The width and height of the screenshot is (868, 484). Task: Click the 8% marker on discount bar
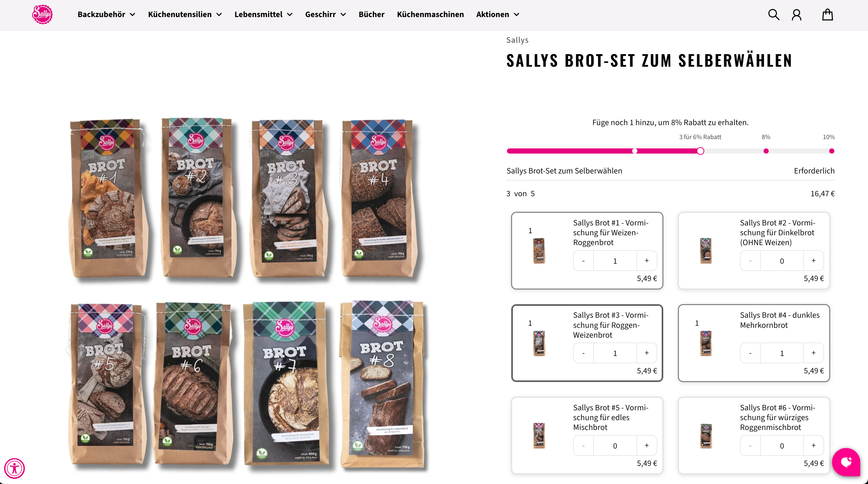766,151
